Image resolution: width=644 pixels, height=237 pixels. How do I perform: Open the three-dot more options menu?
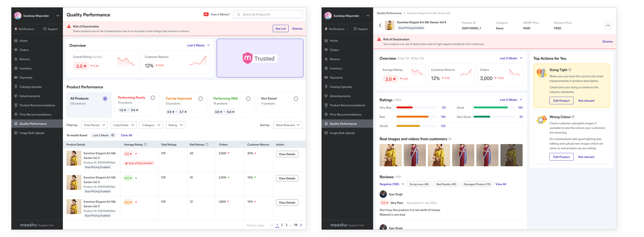pyautogui.click(x=608, y=25)
